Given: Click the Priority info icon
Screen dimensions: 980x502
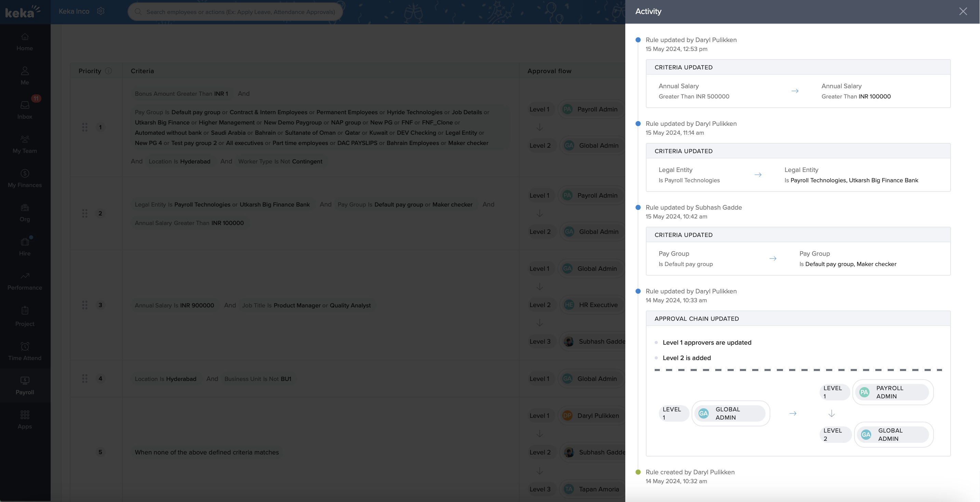Looking at the screenshot, I should [108, 71].
